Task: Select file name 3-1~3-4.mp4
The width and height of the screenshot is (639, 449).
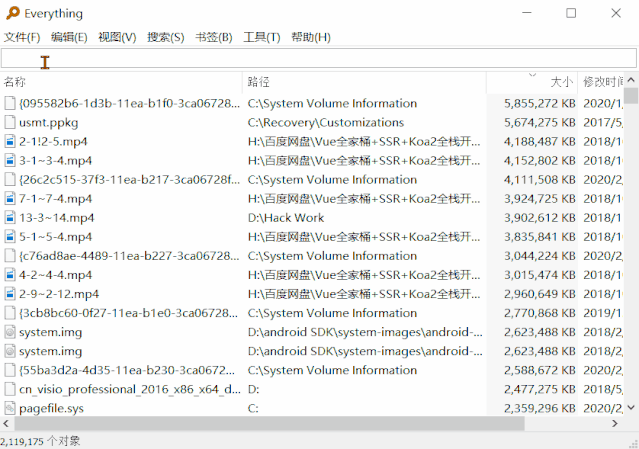Action: 55,161
